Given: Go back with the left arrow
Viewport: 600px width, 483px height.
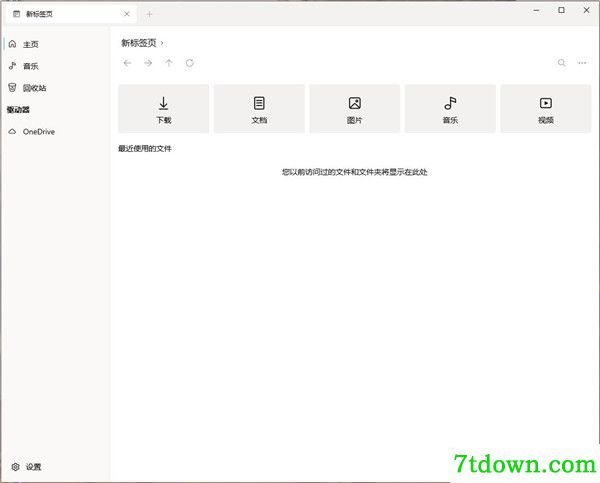Looking at the screenshot, I should click(127, 63).
